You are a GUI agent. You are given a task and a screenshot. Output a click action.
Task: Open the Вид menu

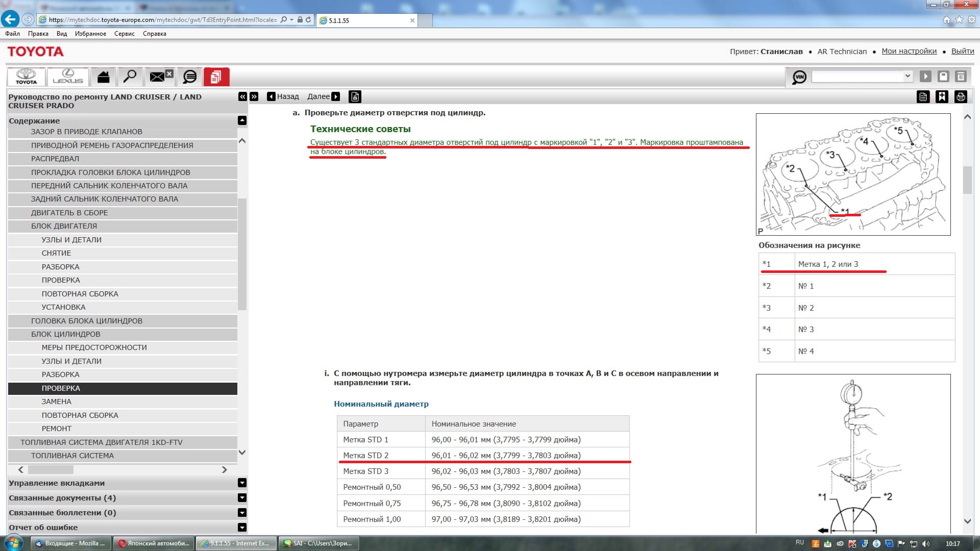pyautogui.click(x=62, y=34)
